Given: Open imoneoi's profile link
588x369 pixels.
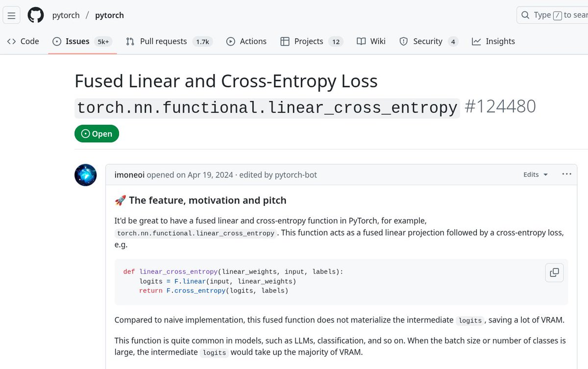Looking at the screenshot, I should click(x=129, y=174).
